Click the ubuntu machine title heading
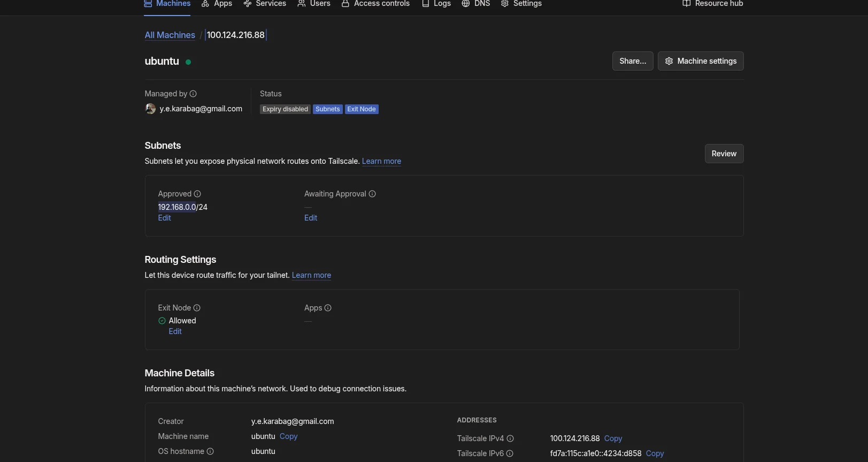868x462 pixels. (162, 61)
